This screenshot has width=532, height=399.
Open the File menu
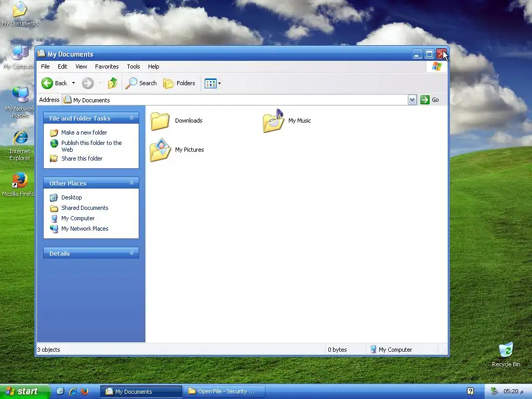pyautogui.click(x=45, y=66)
